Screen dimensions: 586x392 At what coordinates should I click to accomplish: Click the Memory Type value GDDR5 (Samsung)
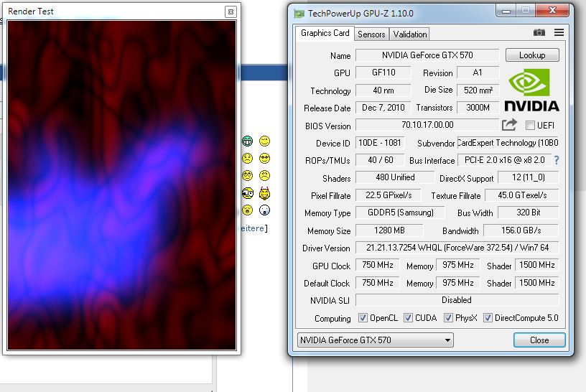[x=400, y=213]
